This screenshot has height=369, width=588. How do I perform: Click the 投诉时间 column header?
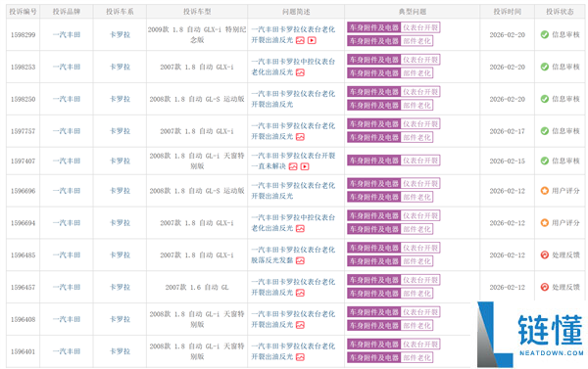click(x=507, y=12)
